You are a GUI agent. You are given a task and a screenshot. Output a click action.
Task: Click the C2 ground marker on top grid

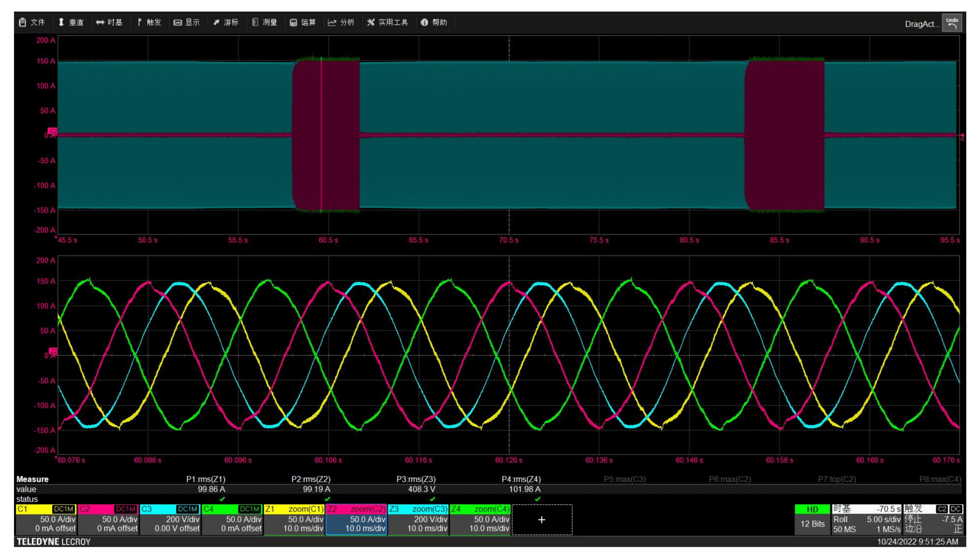click(x=52, y=131)
